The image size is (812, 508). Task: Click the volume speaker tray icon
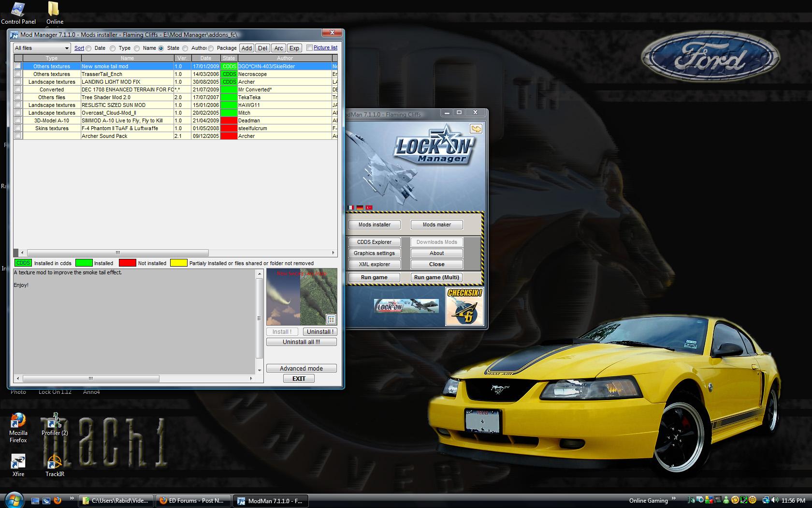pyautogui.click(x=775, y=500)
